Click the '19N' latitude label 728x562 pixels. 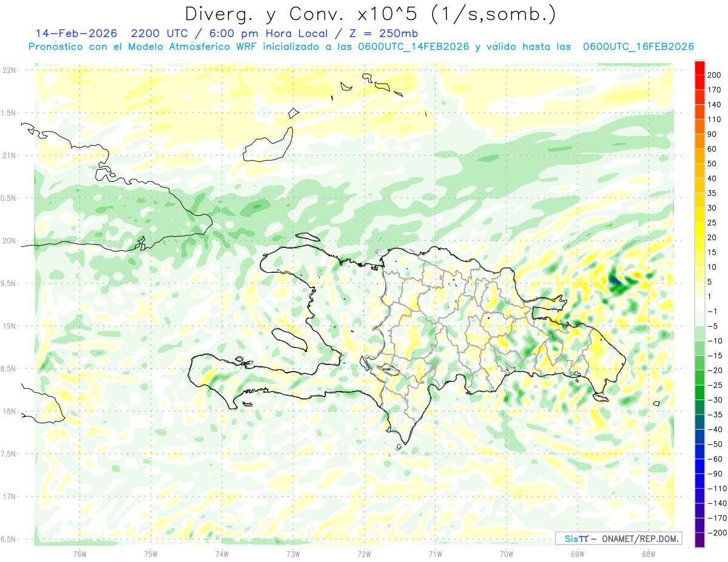8,326
